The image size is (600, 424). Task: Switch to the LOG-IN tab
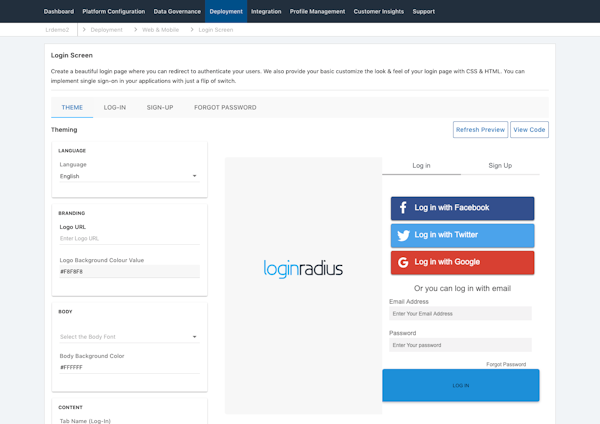pos(115,108)
